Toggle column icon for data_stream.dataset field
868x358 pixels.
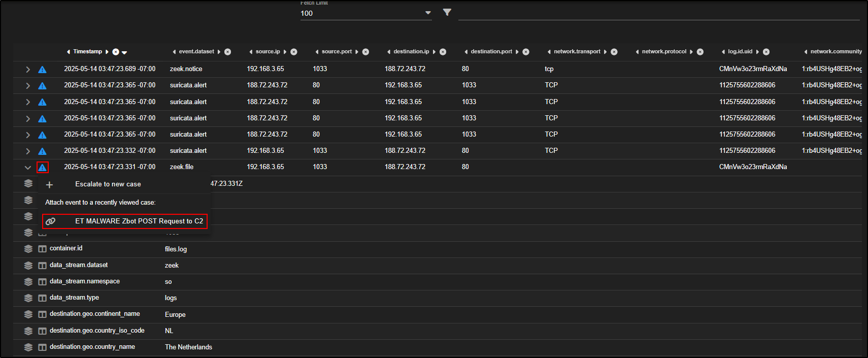pos(43,266)
